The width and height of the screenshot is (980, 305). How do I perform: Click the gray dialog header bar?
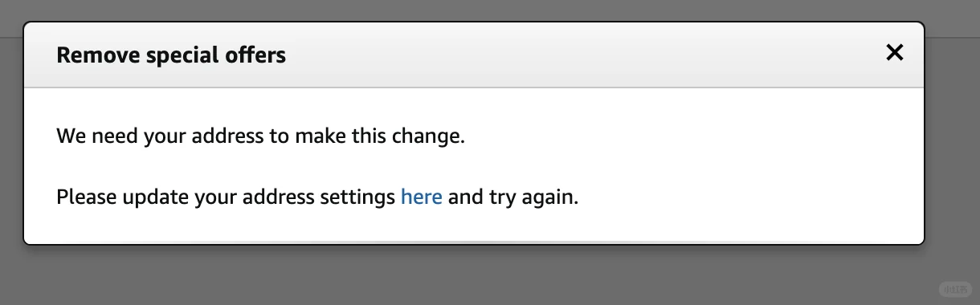click(x=474, y=55)
